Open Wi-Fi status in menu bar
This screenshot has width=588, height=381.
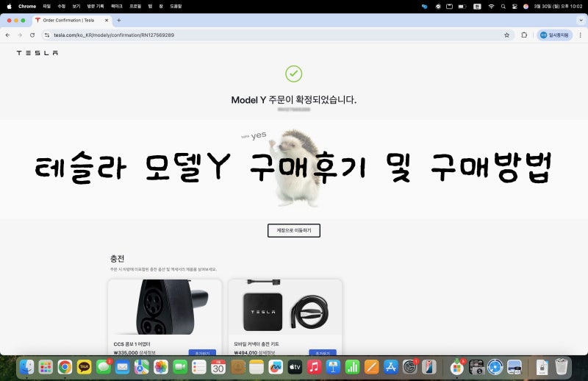coord(491,7)
